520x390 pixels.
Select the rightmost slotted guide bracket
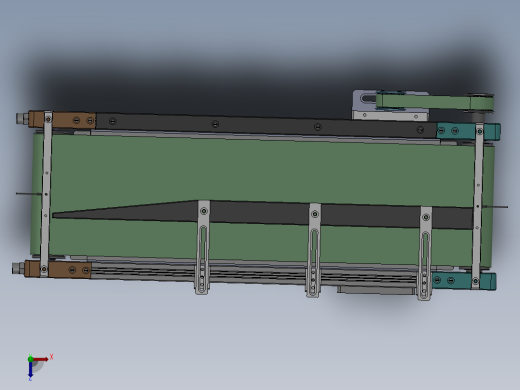coord(425,254)
